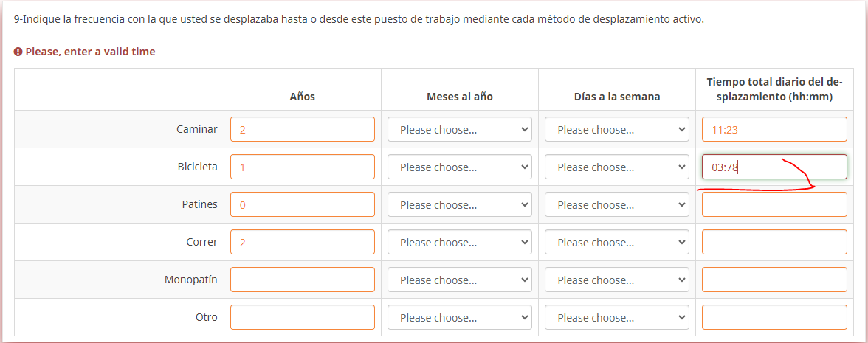
Task: Click the error warning icon
Action: pyautogui.click(x=18, y=52)
